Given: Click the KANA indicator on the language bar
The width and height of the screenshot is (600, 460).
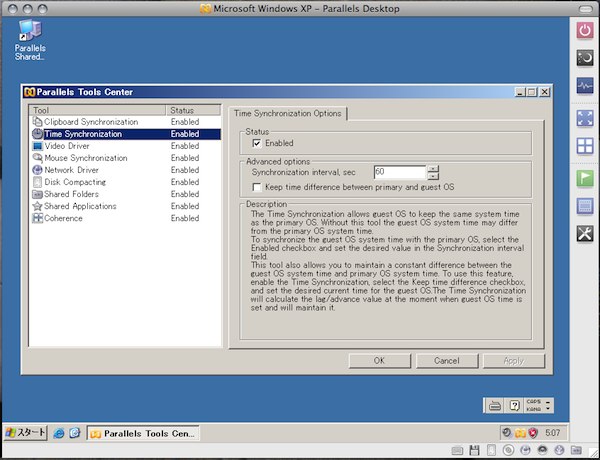Looking at the screenshot, I should pos(533,409).
